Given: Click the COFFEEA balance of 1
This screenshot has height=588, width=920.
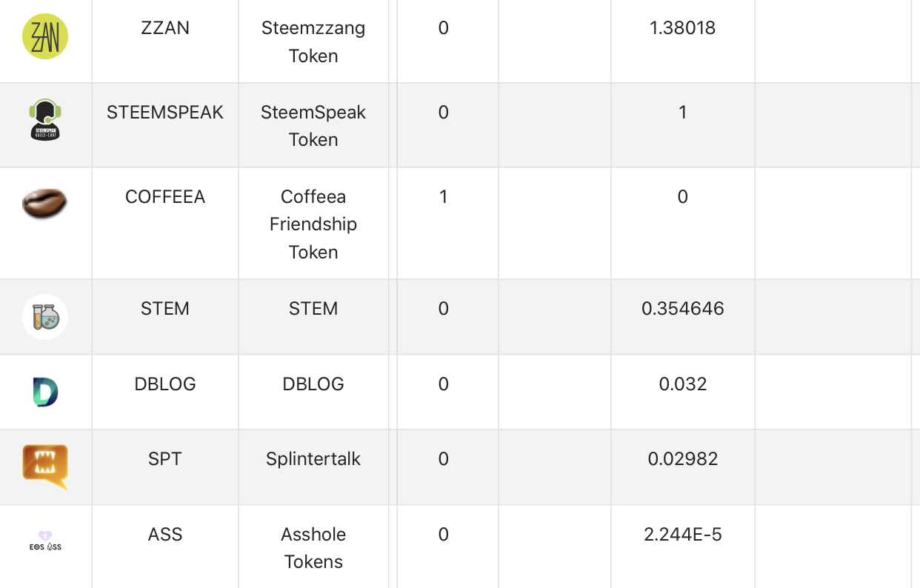Looking at the screenshot, I should click(443, 197).
